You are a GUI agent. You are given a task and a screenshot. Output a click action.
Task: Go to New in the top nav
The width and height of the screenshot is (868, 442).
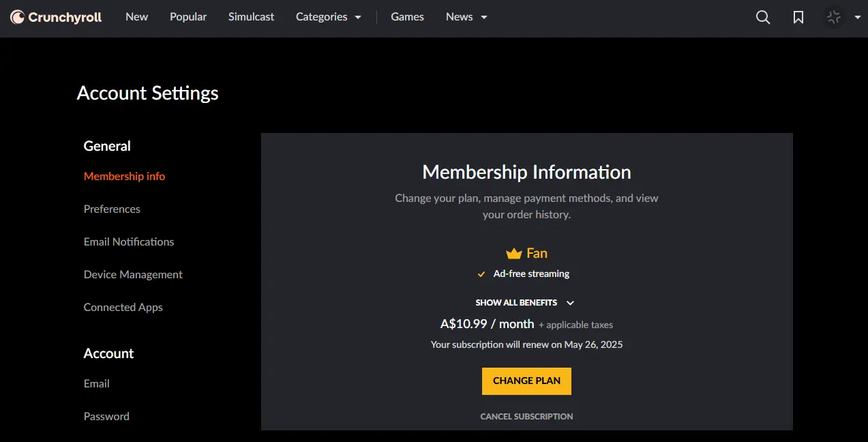[x=136, y=17]
